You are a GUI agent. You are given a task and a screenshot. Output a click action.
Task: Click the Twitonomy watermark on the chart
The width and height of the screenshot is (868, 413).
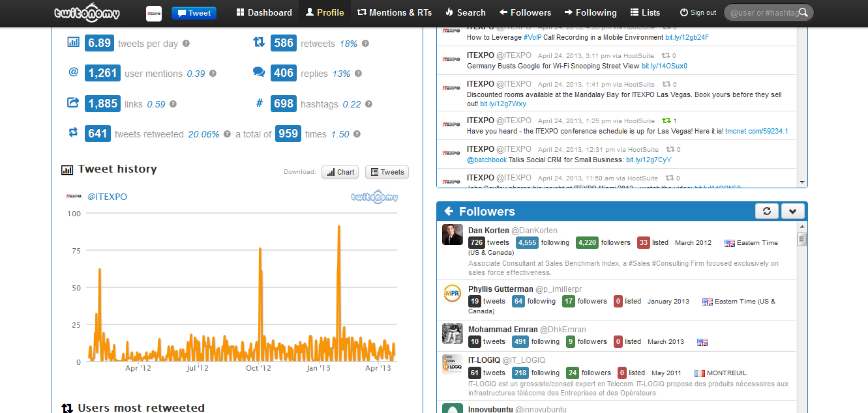pyautogui.click(x=374, y=196)
